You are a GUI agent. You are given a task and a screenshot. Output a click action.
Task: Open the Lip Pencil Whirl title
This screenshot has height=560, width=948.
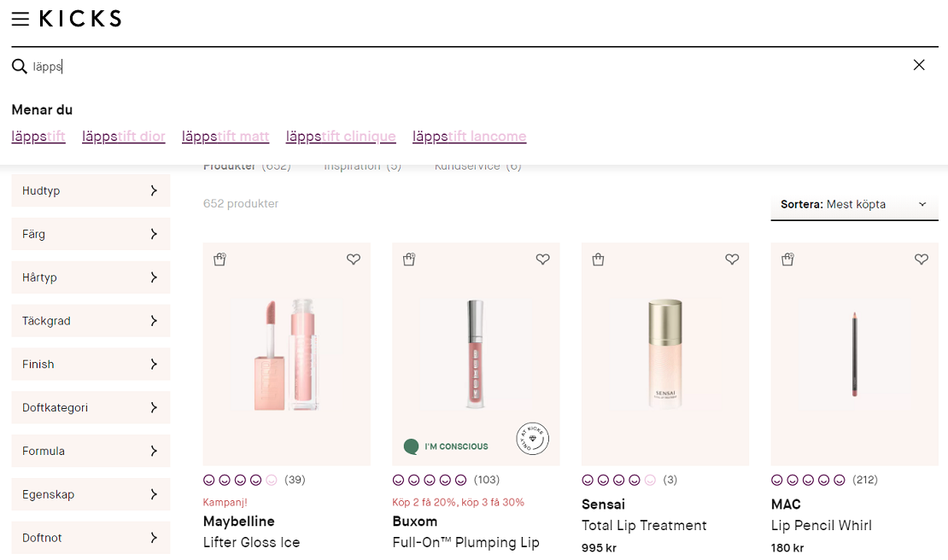pyautogui.click(x=821, y=526)
